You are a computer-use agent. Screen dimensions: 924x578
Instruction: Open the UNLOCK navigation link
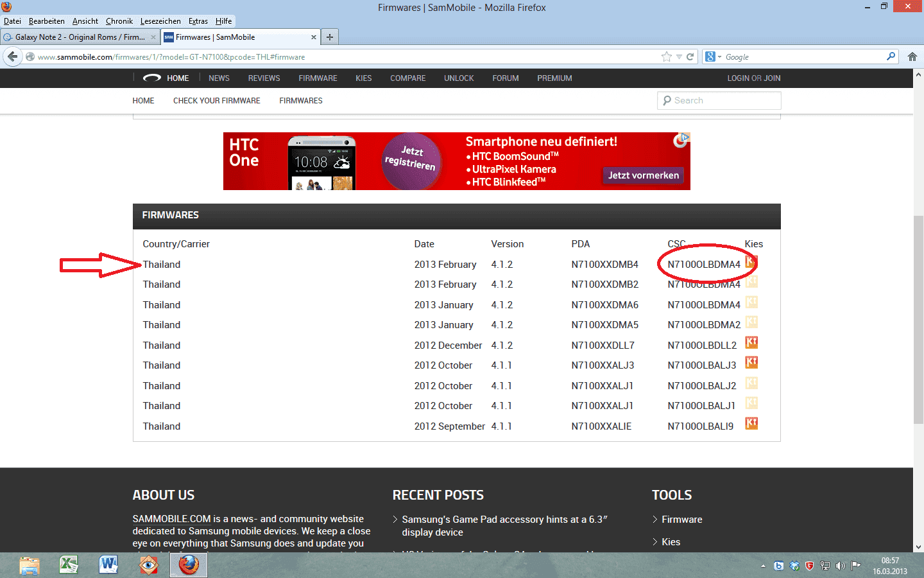click(x=459, y=78)
